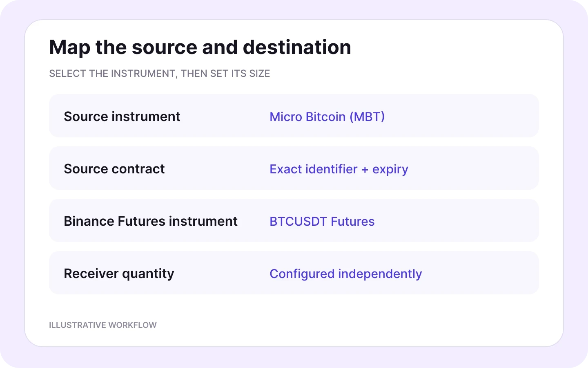Screen dimensions: 588x368
Task: Select the "Receiver quantity" row label
Action: pyautogui.click(x=119, y=274)
